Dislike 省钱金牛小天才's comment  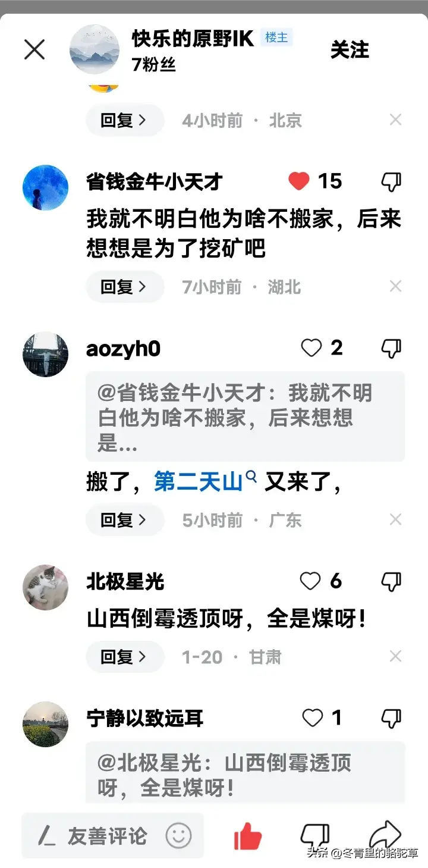click(391, 182)
